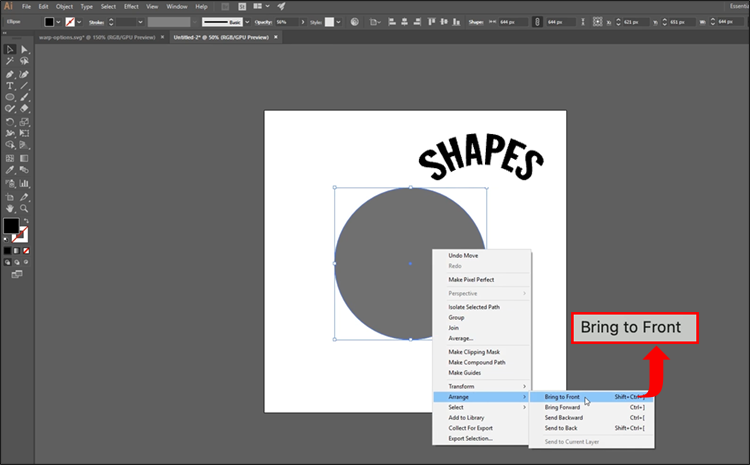Swap fill and stroke colors
750x465 pixels.
(26, 220)
